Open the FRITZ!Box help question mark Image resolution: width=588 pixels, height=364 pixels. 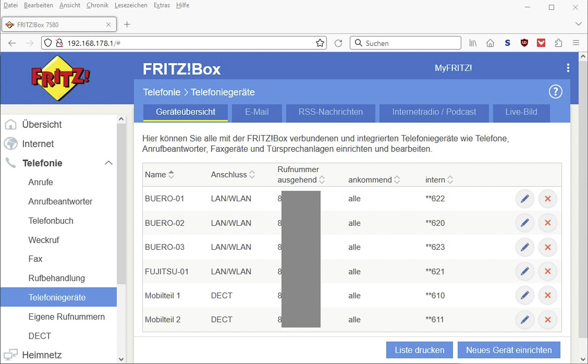pos(555,92)
